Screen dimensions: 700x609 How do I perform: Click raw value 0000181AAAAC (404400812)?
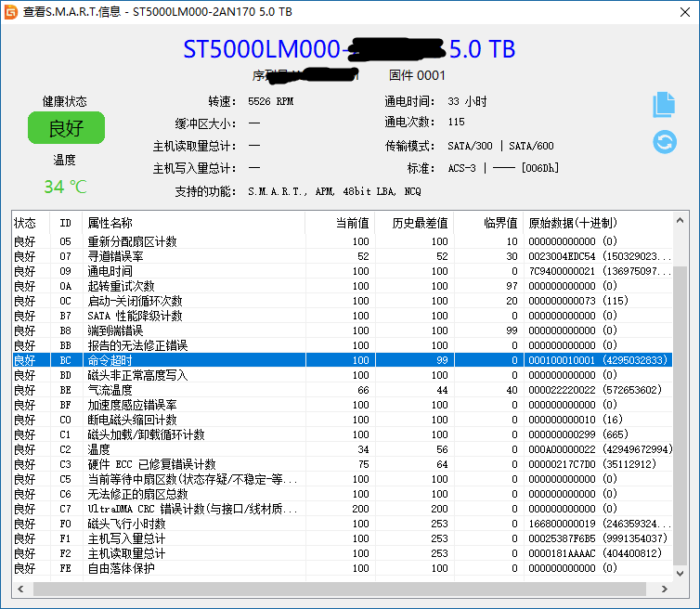pyautogui.click(x=595, y=553)
